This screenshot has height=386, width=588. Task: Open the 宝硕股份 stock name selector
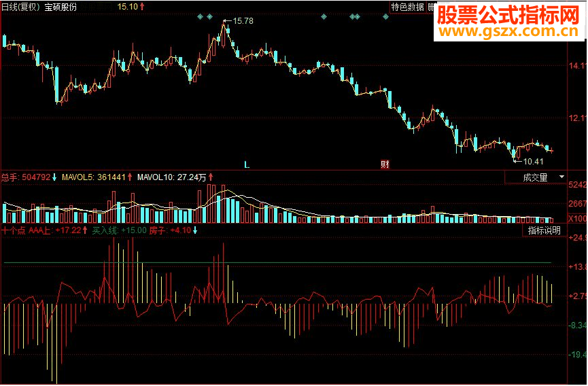coord(60,7)
